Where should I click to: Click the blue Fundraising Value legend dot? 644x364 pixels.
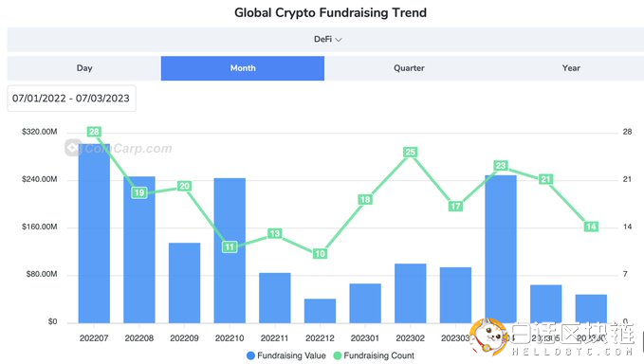250,355
